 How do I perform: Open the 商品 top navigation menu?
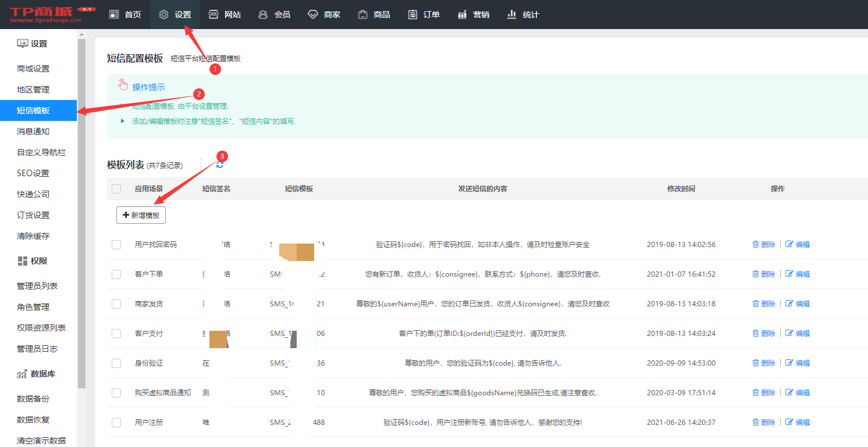[374, 15]
